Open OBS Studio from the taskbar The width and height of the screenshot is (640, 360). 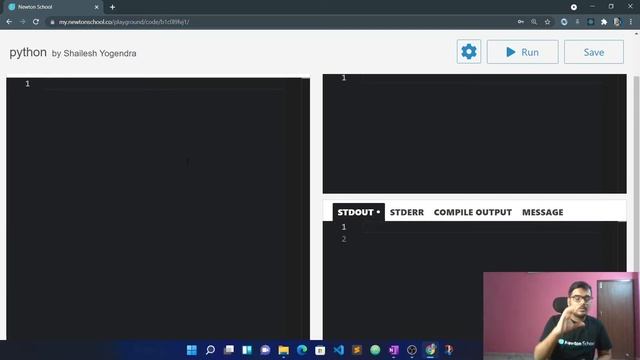[x=412, y=350]
